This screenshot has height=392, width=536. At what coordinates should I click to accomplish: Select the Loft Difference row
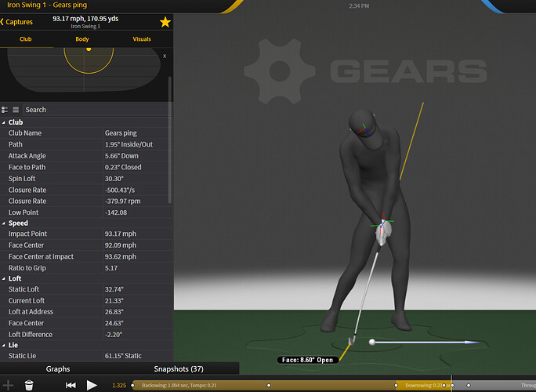85,335
